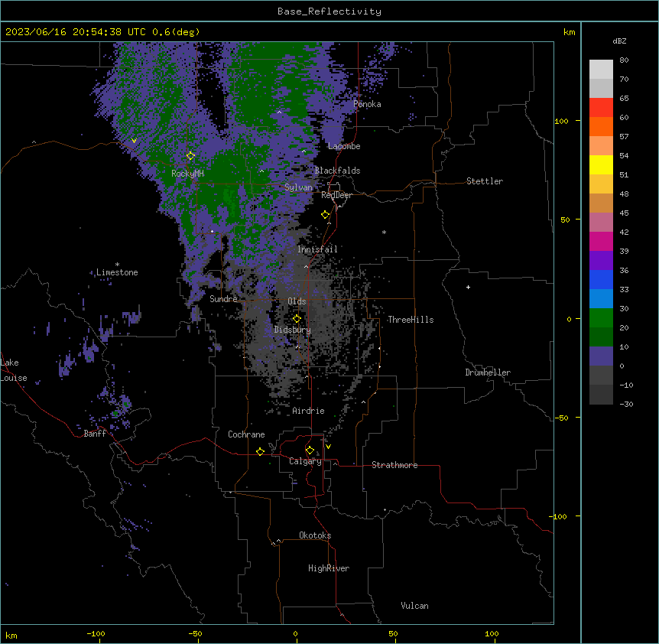The width and height of the screenshot is (659, 644).
Task: Click the Okotoks label
Action: click(x=315, y=535)
